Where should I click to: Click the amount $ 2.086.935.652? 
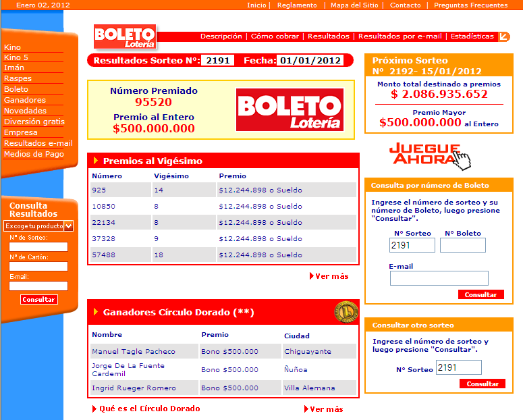439,94
